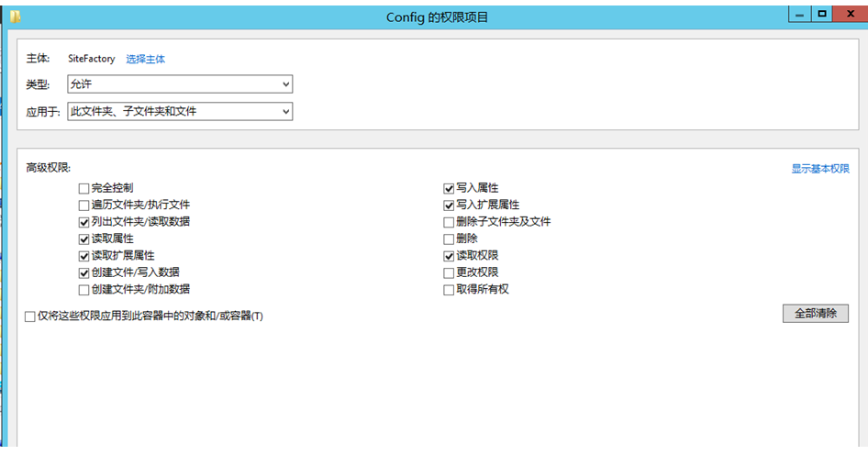Image resolution: width=868 pixels, height=455 pixels.
Task: Expand the 应用于 dropdown list
Action: click(x=180, y=112)
